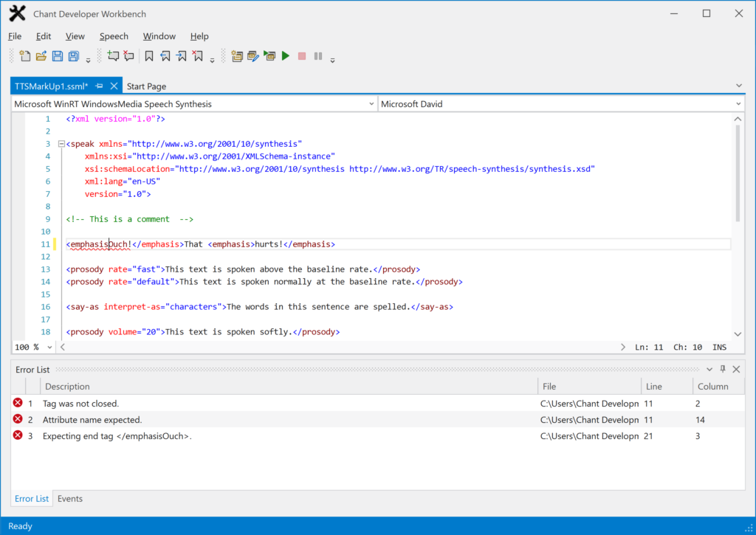Click the red error icon in row 3
Image resolution: width=756 pixels, height=535 pixels.
(18, 435)
